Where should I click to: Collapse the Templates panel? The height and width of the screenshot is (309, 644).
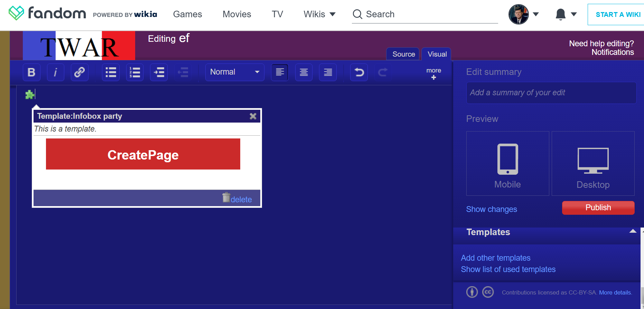pyautogui.click(x=633, y=231)
